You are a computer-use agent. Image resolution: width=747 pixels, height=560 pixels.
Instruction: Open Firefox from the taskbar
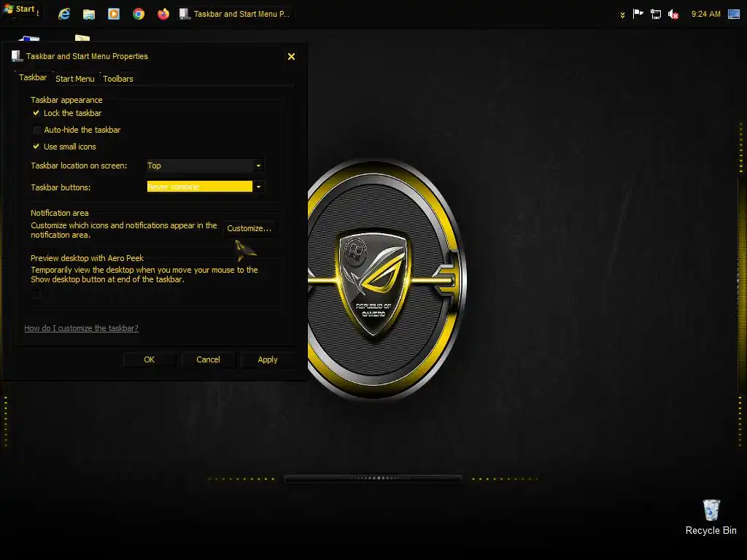[x=163, y=14]
